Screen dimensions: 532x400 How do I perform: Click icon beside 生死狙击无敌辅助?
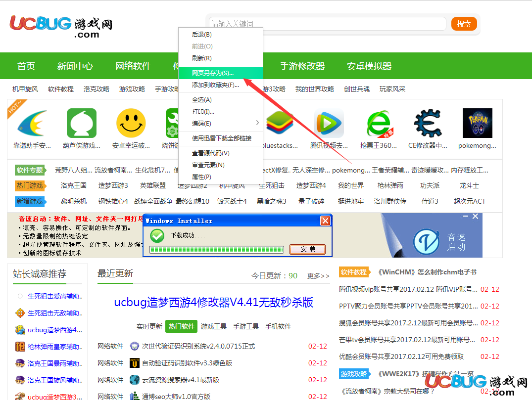[20, 313]
